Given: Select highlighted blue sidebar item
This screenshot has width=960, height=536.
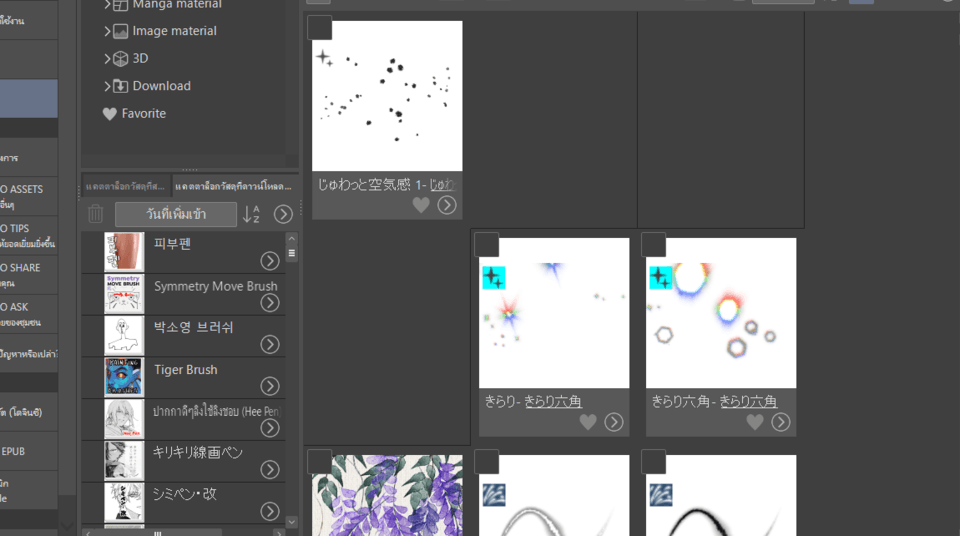Looking at the screenshot, I should (29, 98).
